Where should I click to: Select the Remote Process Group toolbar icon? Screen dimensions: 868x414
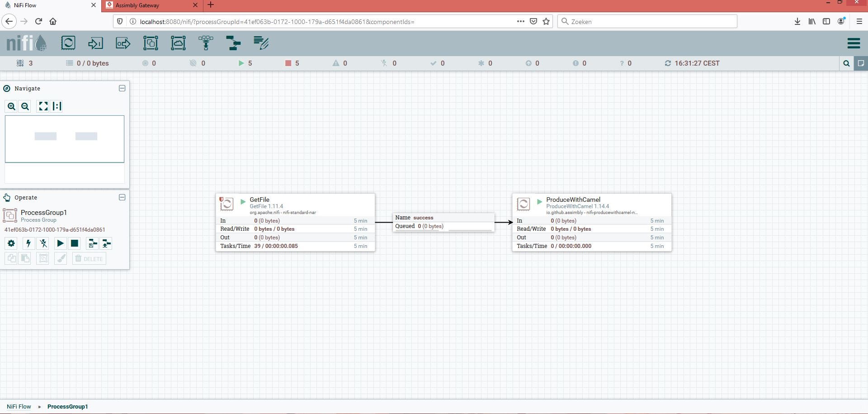178,43
